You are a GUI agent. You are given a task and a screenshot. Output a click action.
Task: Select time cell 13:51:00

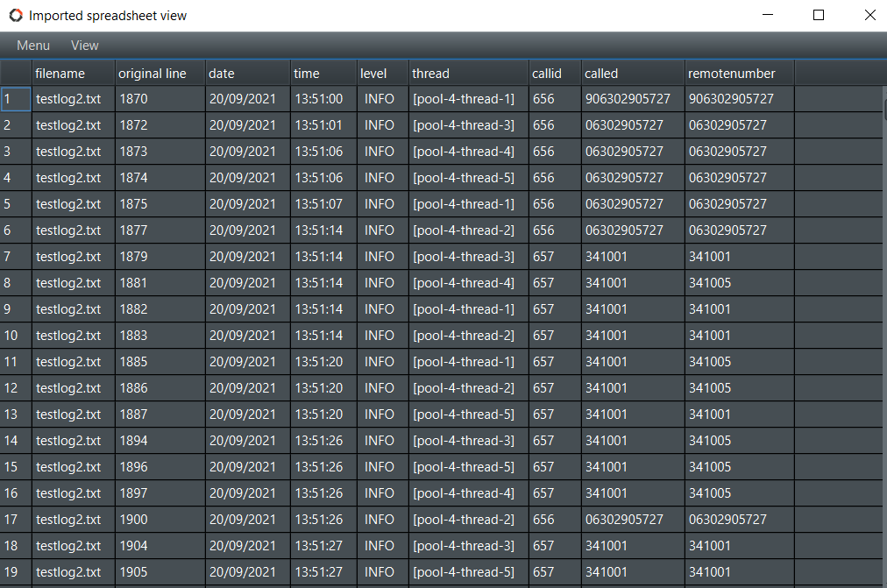point(324,99)
